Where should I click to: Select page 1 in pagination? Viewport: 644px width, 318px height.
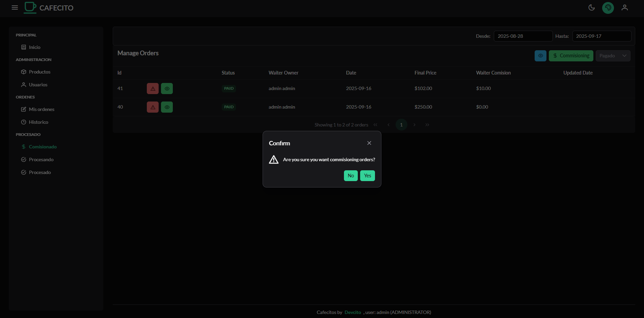pyautogui.click(x=401, y=125)
